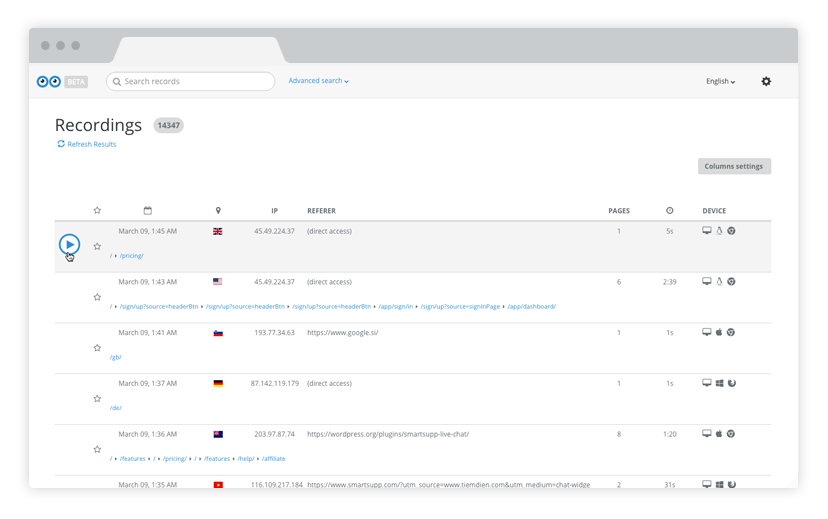Open the English language dropdown

(720, 81)
